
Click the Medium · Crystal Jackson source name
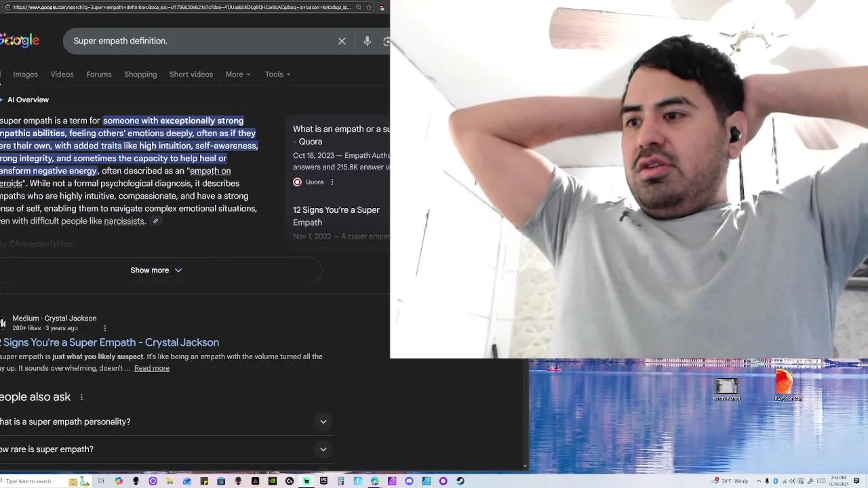(54, 319)
